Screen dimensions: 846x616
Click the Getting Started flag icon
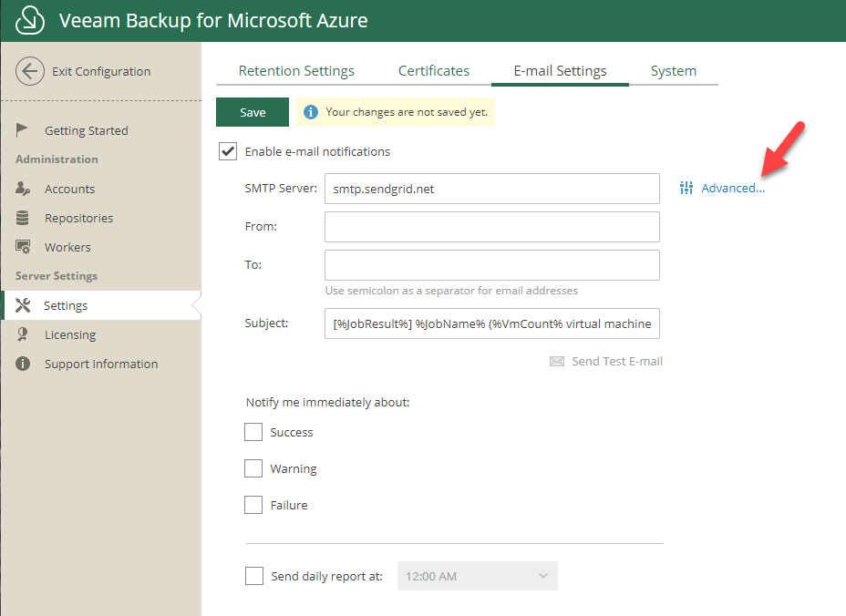pos(22,130)
